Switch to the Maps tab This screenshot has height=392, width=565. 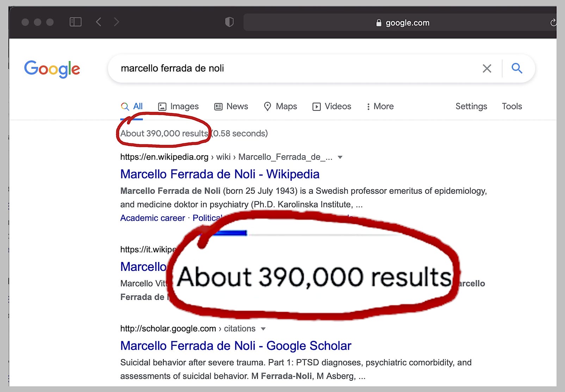tap(280, 106)
